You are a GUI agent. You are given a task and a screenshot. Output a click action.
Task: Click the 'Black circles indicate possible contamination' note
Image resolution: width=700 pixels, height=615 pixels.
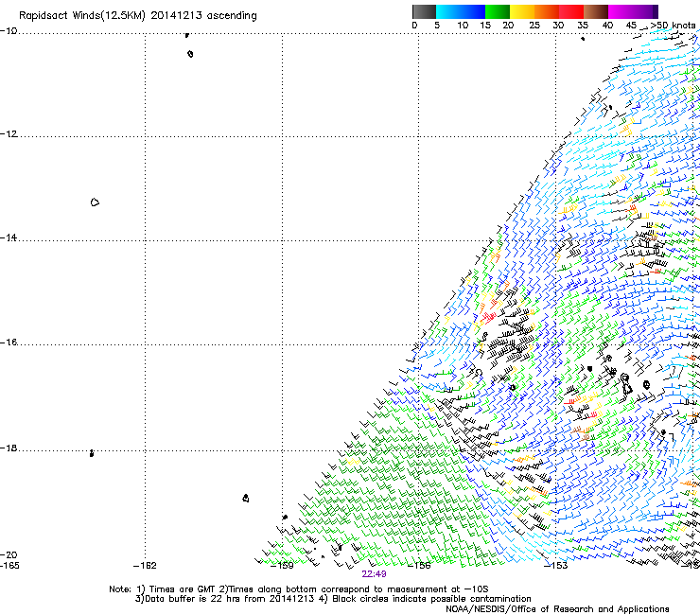pos(431,599)
